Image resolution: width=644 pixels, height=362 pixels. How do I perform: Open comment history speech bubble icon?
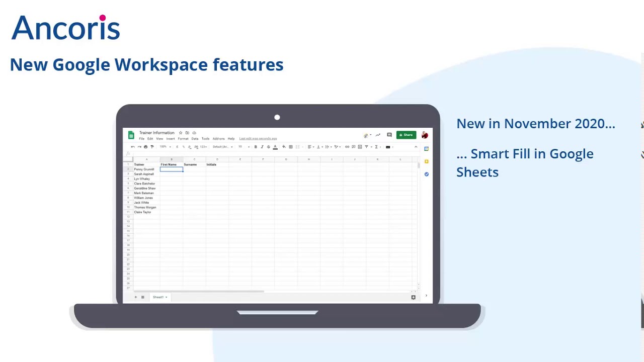[x=389, y=135]
